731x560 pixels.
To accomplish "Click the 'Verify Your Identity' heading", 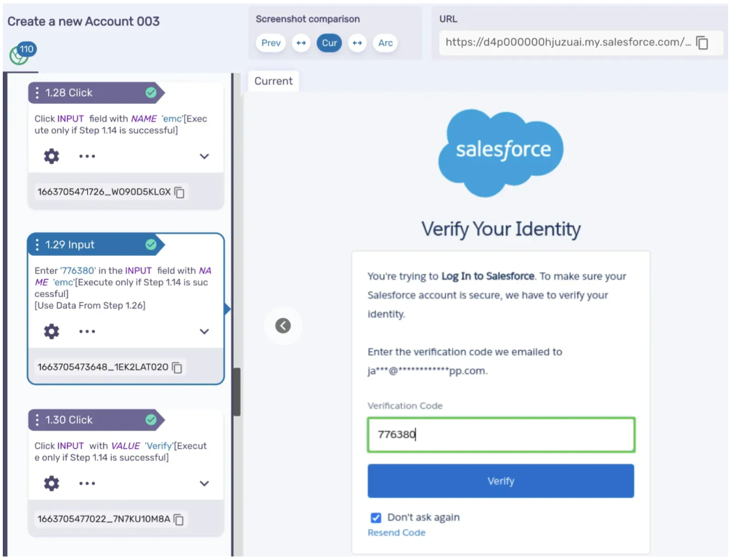I will pyautogui.click(x=501, y=229).
